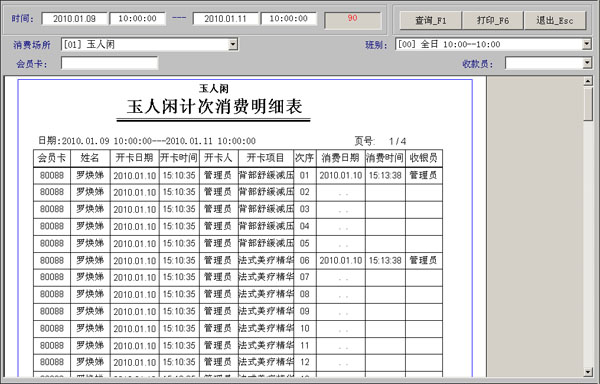Viewport: 600px width, 384px height.
Task: Click the 打印_F6 print button
Action: pyautogui.click(x=493, y=20)
